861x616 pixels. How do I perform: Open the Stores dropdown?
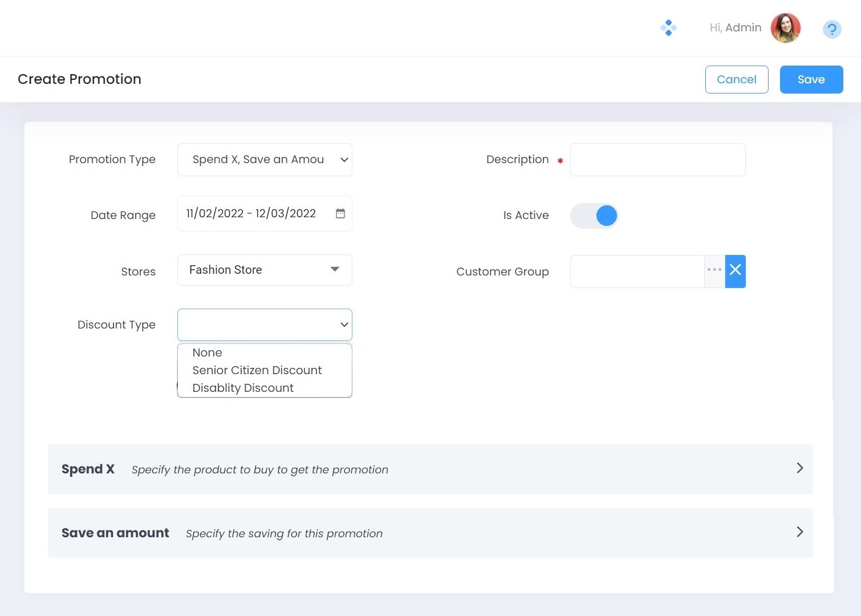click(265, 270)
